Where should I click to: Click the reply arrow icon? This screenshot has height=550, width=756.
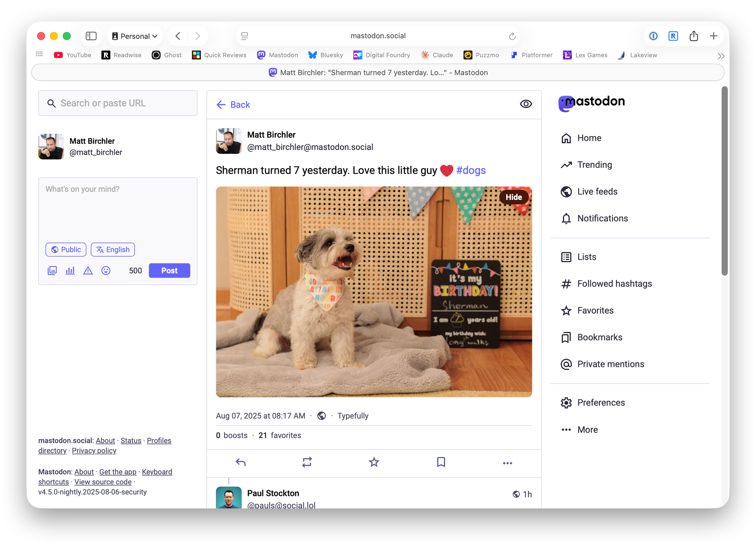point(241,462)
